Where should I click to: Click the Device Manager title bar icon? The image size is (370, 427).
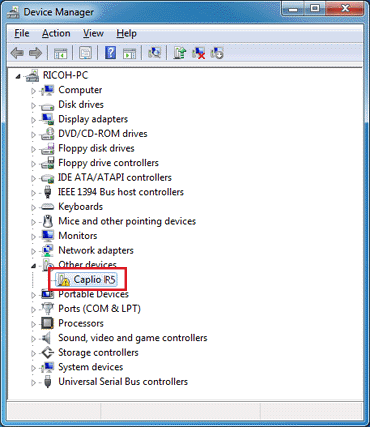pyautogui.click(x=14, y=13)
